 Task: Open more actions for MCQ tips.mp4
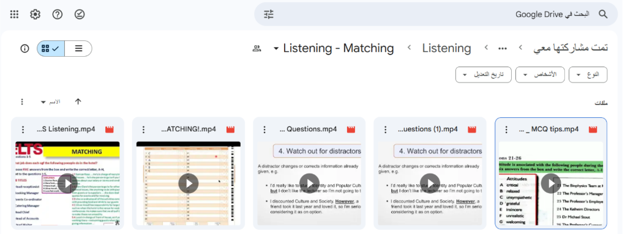(506, 130)
